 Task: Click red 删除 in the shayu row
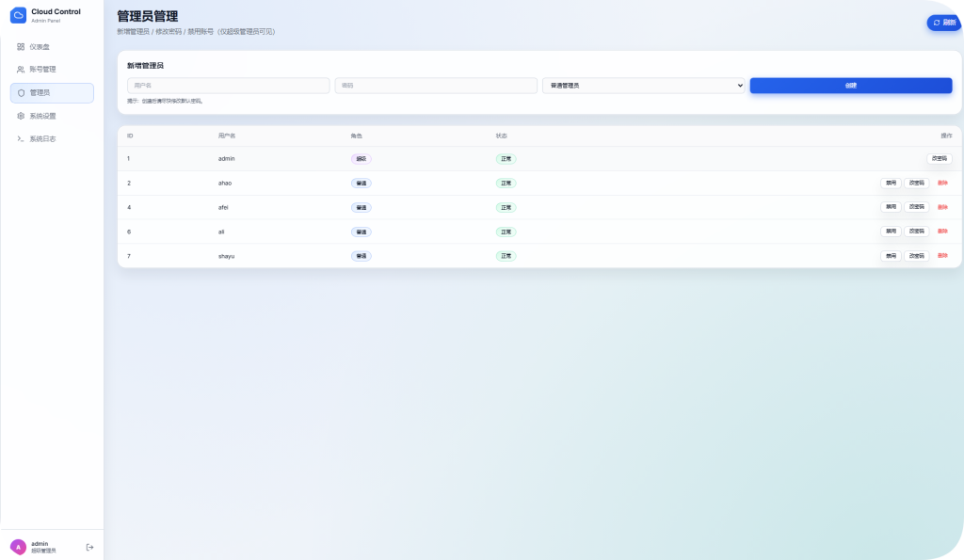[x=942, y=256]
